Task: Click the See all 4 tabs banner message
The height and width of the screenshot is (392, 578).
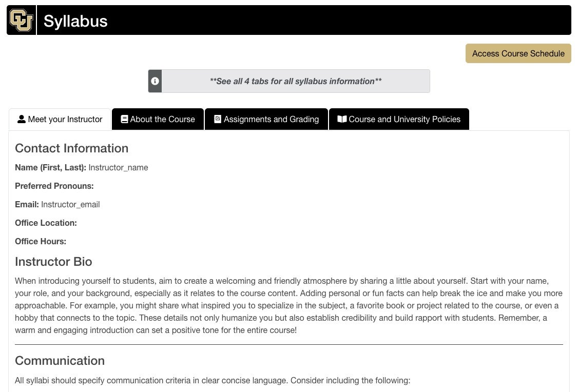Action: click(295, 81)
